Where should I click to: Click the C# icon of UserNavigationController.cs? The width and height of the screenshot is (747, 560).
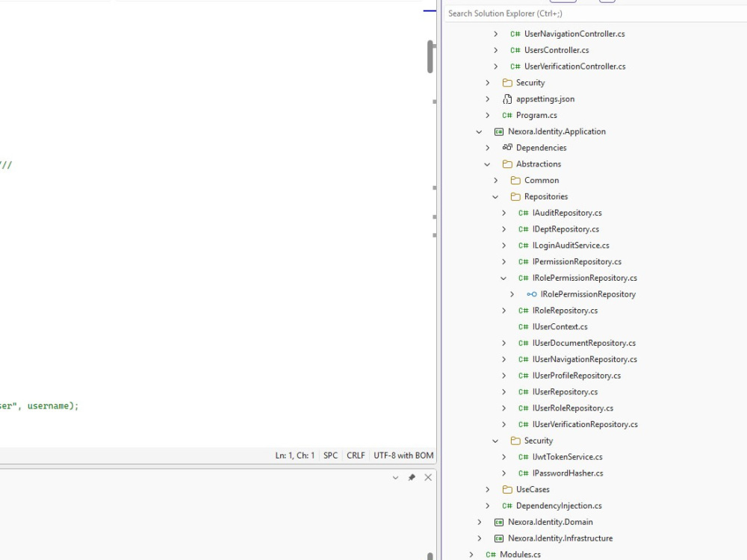(x=515, y=34)
